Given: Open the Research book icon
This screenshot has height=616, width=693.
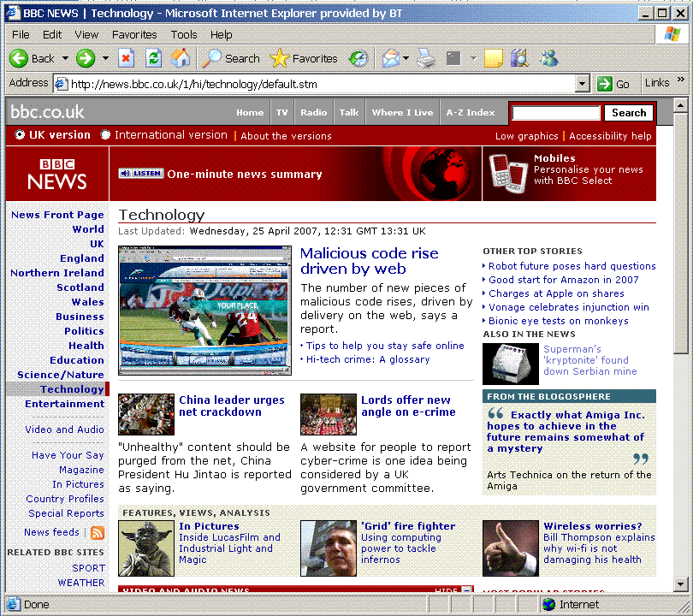Looking at the screenshot, I should [x=520, y=58].
